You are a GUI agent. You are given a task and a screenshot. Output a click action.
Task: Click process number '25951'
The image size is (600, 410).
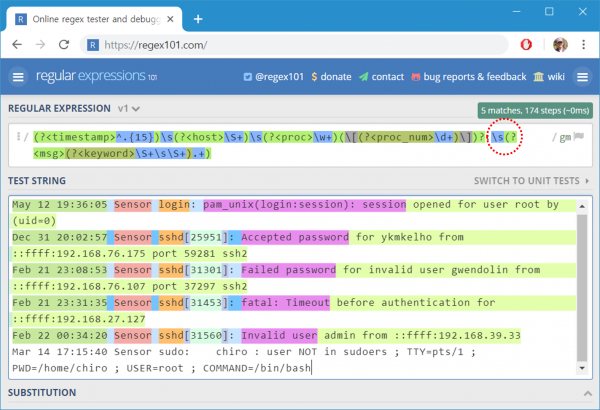(x=206, y=237)
